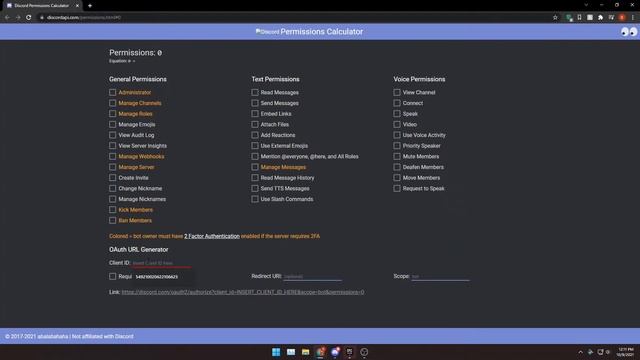Open the 2 Factor Authentication link

(212, 236)
